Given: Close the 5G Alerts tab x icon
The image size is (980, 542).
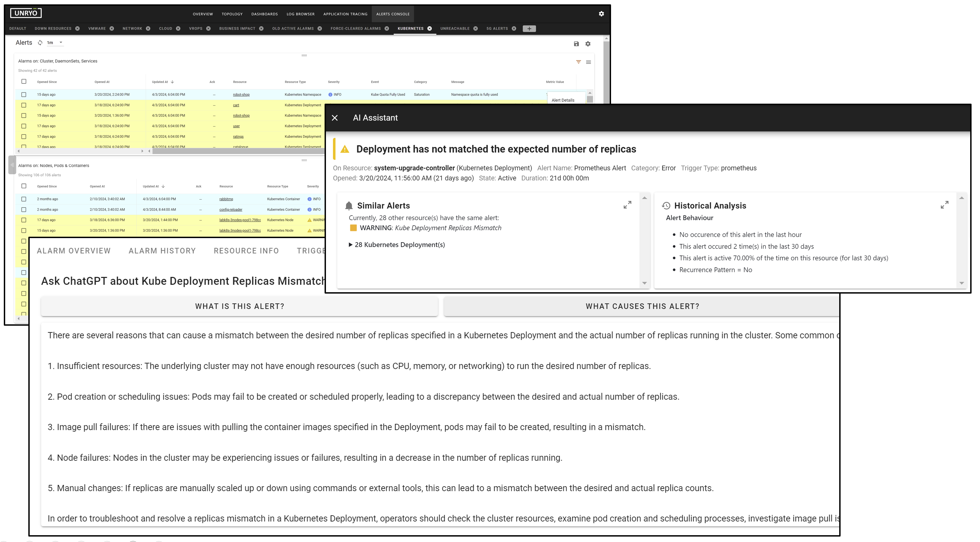Looking at the screenshot, I should click(514, 29).
